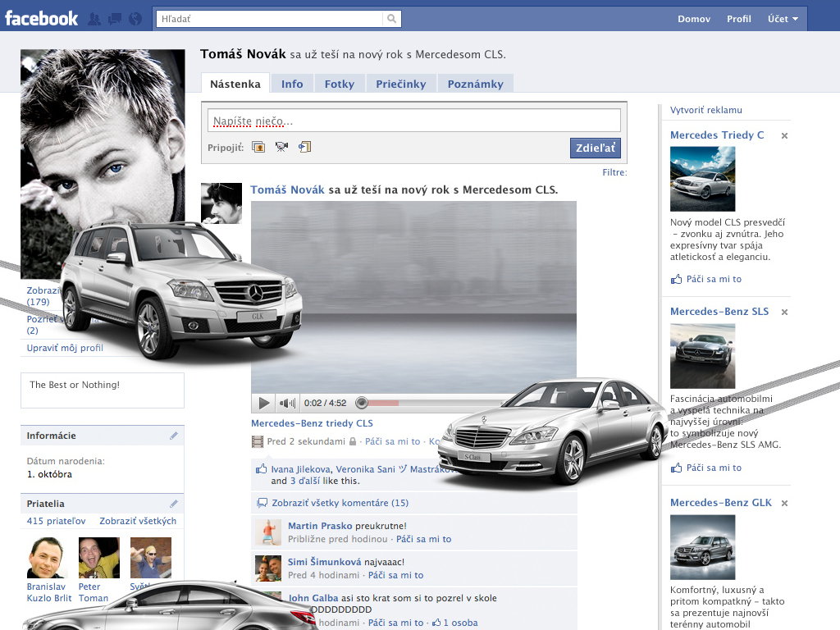The width and height of the screenshot is (840, 630).
Task: Click in the Hľadať search field
Action: coord(269,19)
